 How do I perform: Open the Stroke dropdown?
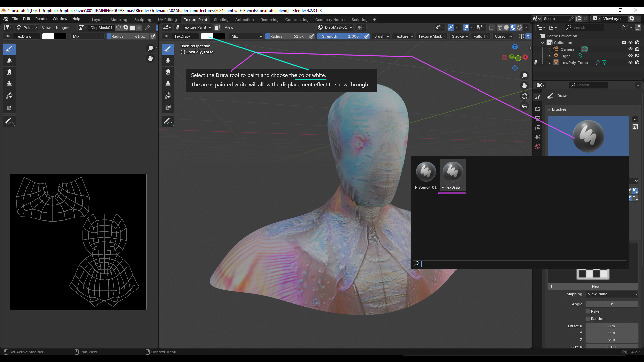tap(460, 36)
